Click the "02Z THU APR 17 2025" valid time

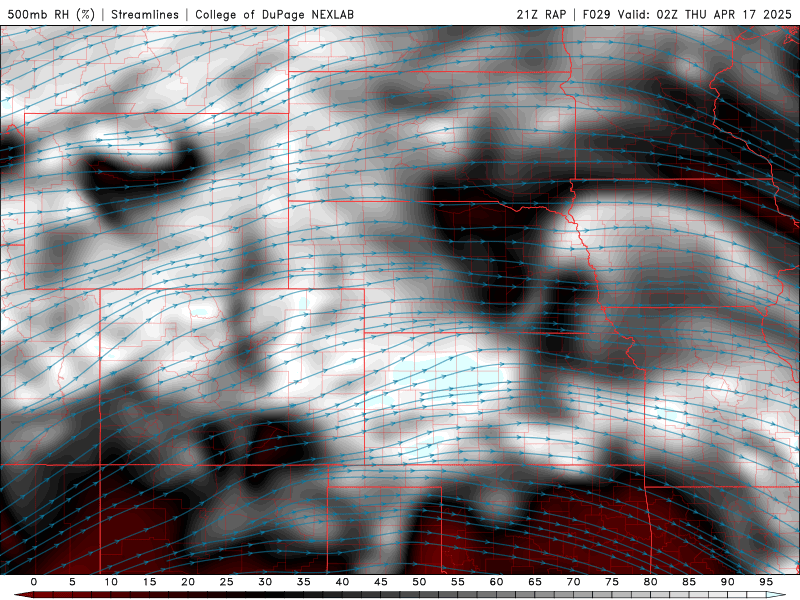724,14
